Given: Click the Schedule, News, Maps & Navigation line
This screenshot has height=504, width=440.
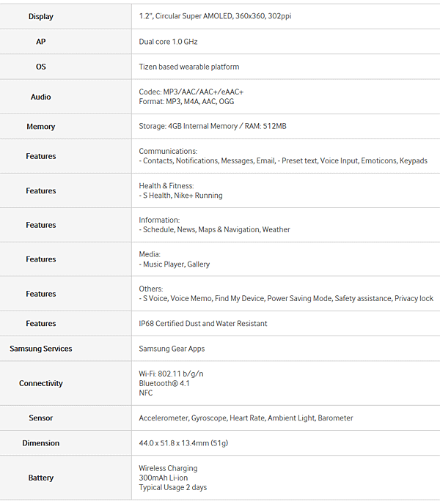Looking at the screenshot, I should coord(216,230).
